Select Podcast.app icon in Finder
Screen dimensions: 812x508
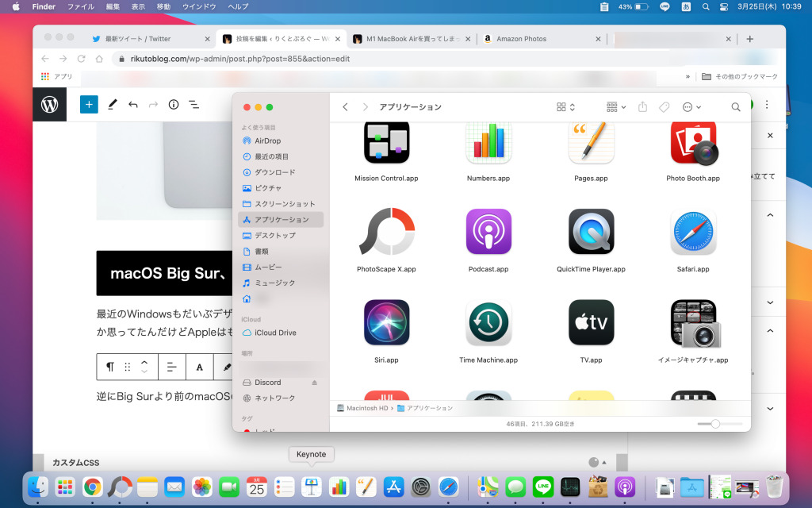click(x=488, y=232)
